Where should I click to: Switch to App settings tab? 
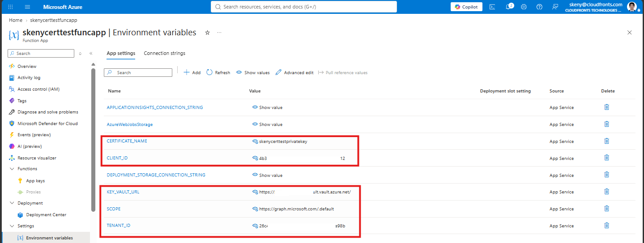click(x=121, y=53)
